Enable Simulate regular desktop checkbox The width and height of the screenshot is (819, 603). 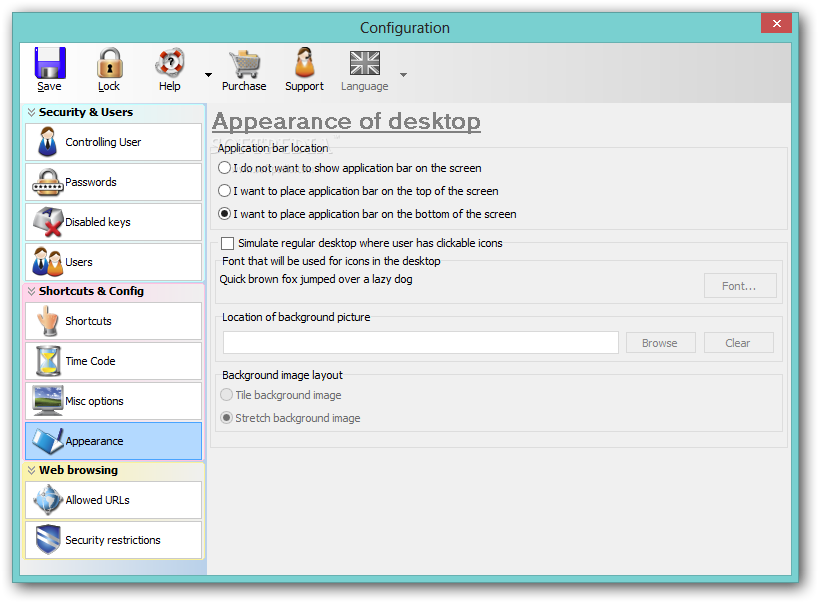tap(227, 243)
